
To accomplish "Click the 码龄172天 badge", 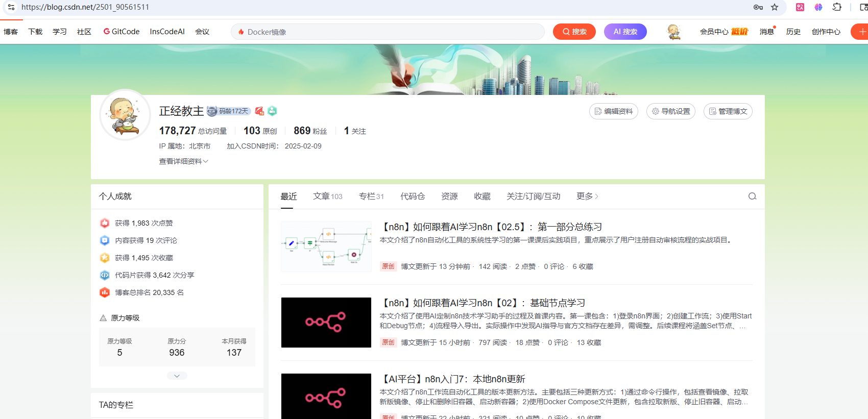I will click(229, 111).
